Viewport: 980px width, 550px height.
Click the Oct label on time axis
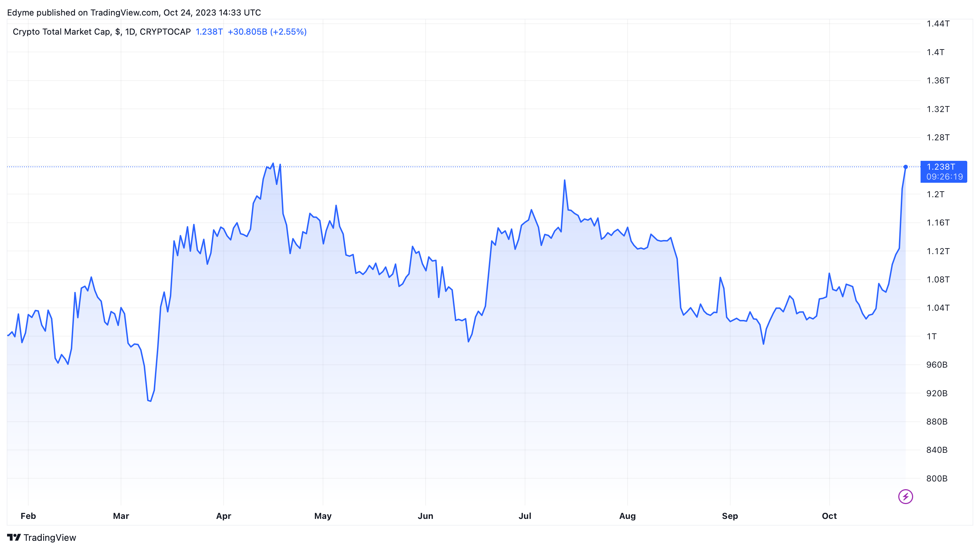(x=829, y=516)
